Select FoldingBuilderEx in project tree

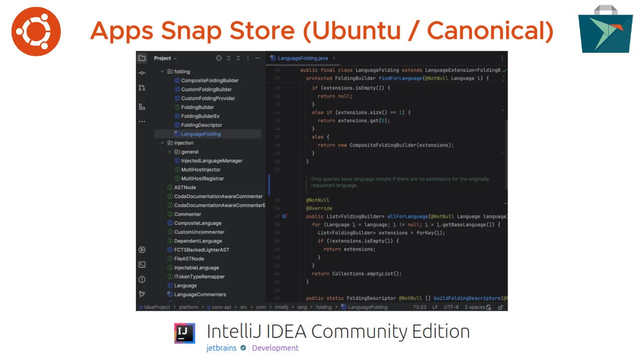click(x=197, y=116)
